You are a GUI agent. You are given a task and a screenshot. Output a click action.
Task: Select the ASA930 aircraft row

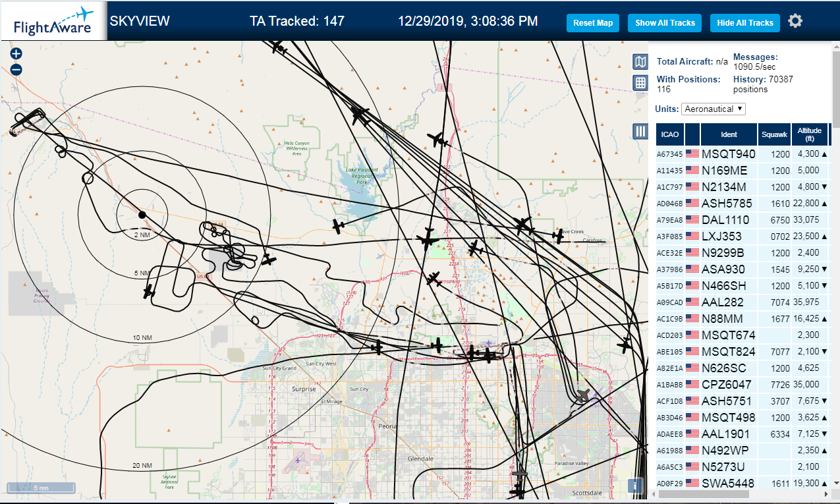[x=742, y=269]
